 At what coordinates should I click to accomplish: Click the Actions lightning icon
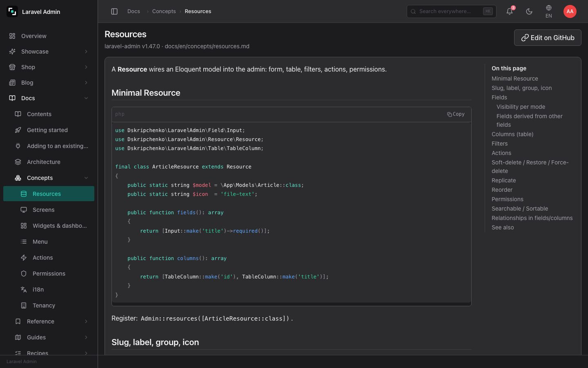click(24, 258)
